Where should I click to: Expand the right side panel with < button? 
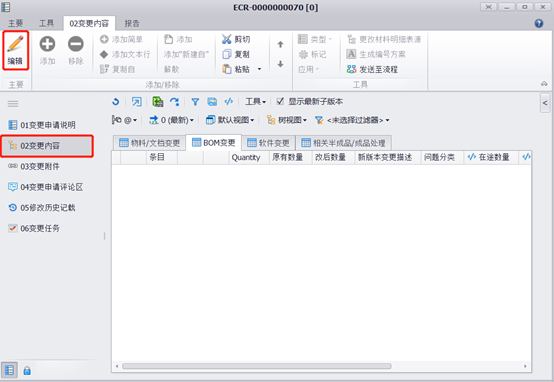[x=545, y=103]
